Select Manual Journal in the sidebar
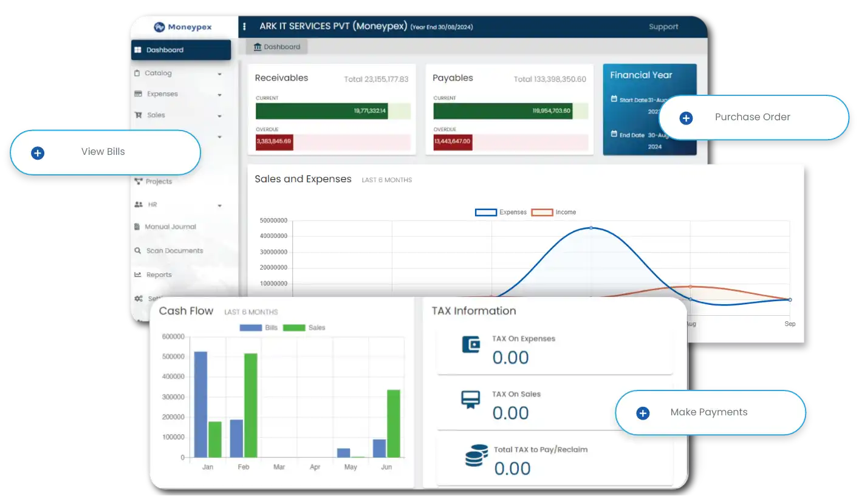 (x=170, y=227)
